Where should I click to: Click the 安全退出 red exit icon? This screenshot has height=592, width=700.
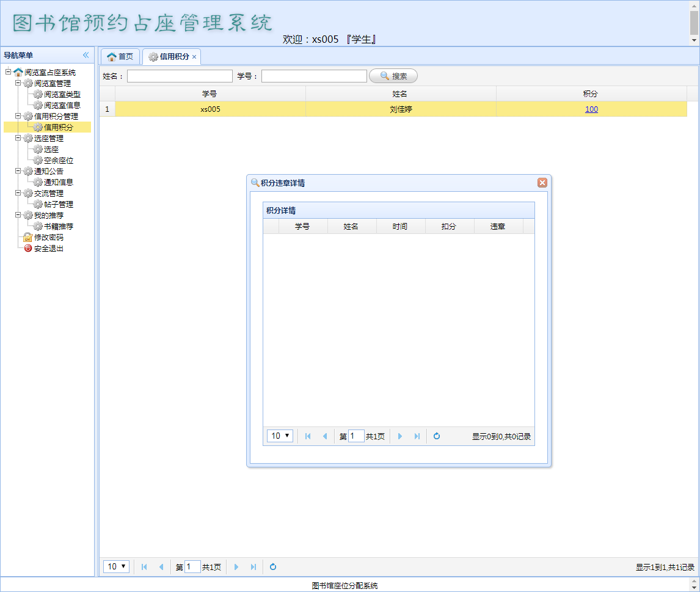(x=27, y=248)
